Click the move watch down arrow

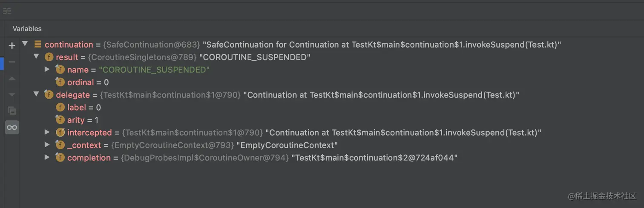tap(12, 94)
